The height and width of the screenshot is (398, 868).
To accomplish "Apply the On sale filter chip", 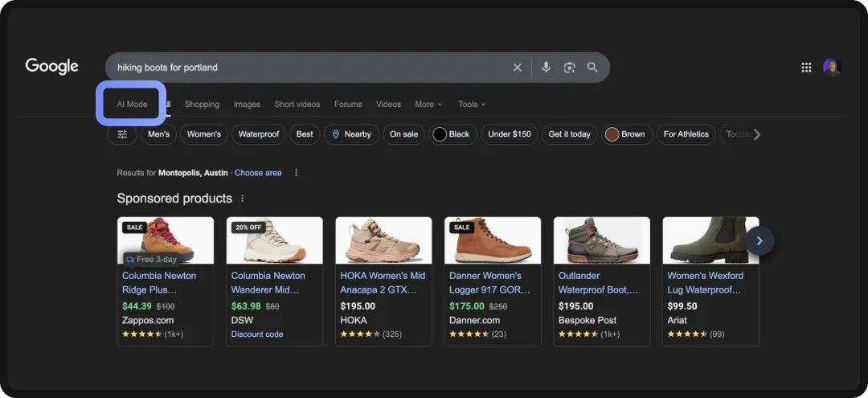I will pyautogui.click(x=403, y=134).
